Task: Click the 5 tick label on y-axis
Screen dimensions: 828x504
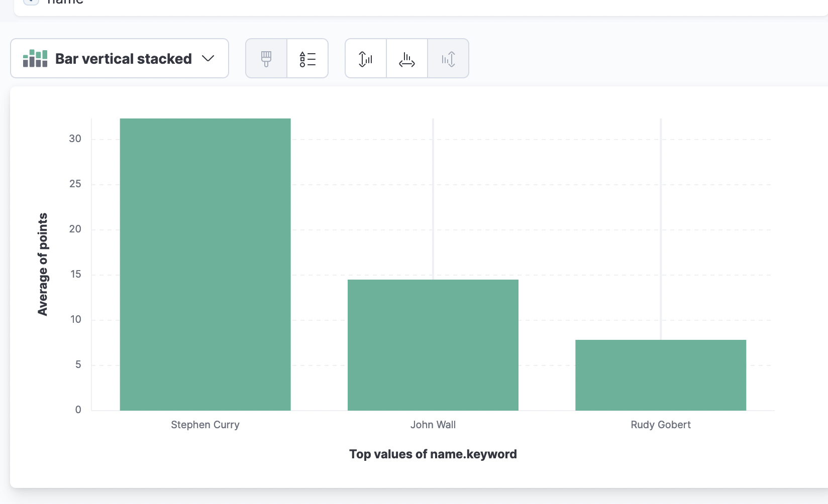Action: [x=78, y=364]
